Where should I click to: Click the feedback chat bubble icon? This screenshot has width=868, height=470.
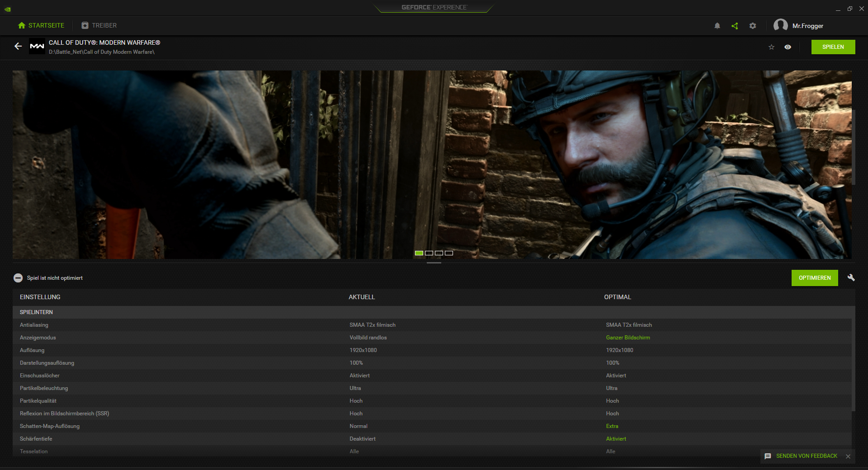tap(768, 456)
